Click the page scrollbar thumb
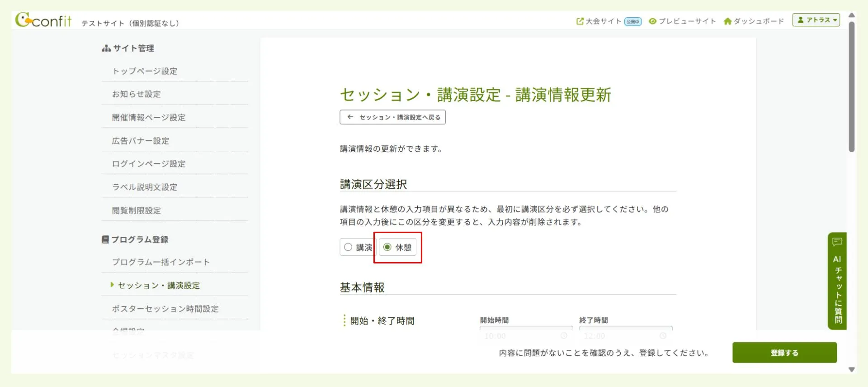The image size is (868, 387). tap(852, 86)
